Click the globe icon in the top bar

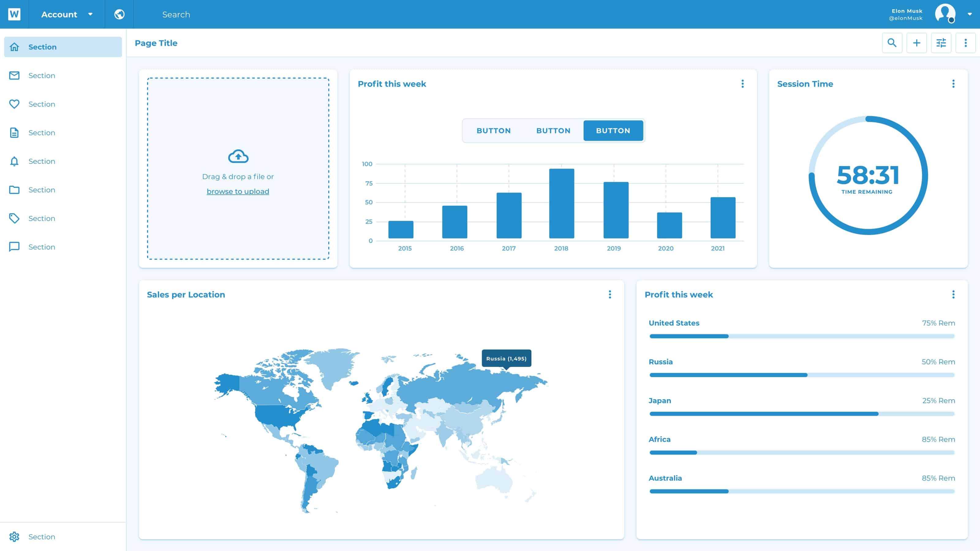(119, 14)
